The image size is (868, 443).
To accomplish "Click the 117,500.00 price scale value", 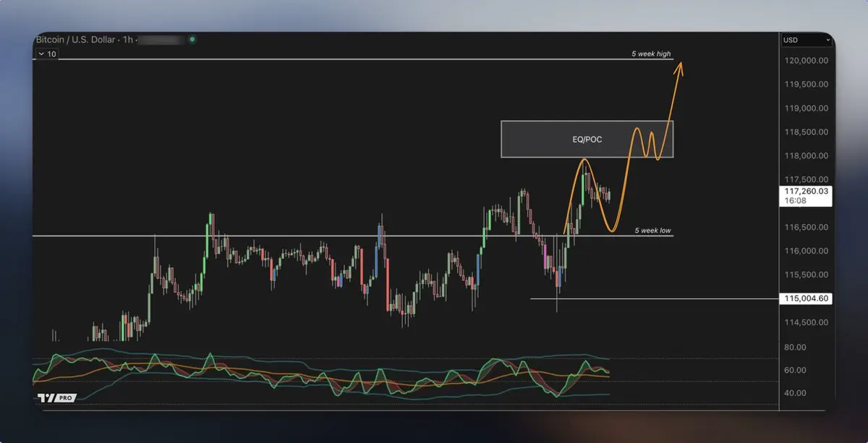I will [x=806, y=180].
